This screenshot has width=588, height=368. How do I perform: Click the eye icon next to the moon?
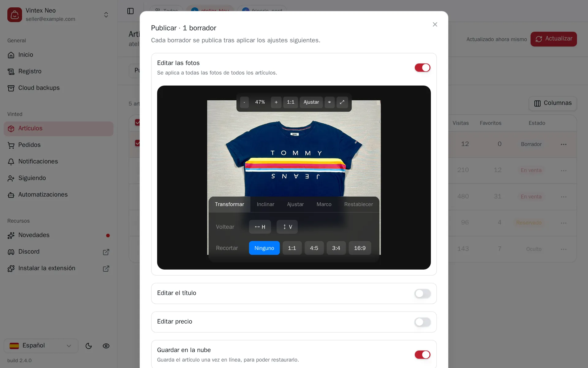coord(106,346)
